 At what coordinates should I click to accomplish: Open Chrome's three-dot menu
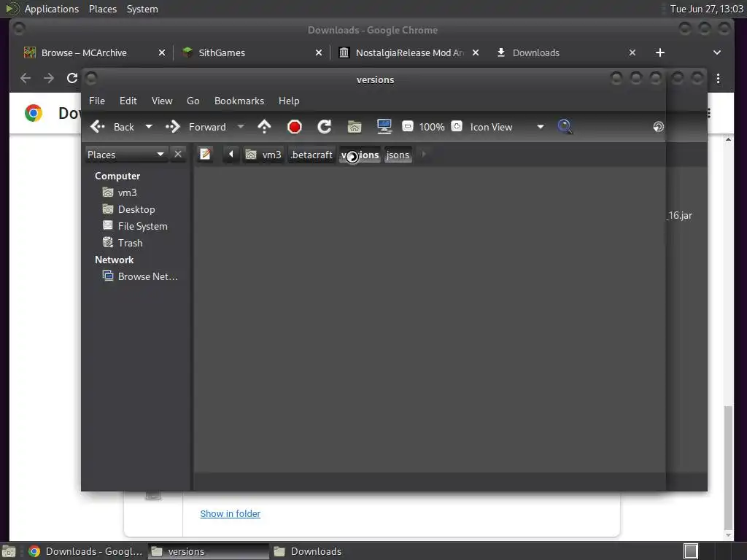[718, 79]
